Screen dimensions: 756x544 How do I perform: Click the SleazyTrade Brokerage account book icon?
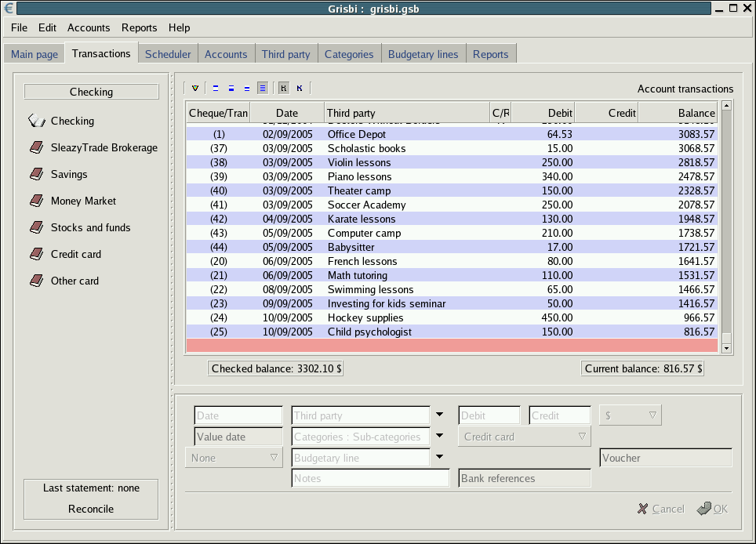click(x=37, y=147)
